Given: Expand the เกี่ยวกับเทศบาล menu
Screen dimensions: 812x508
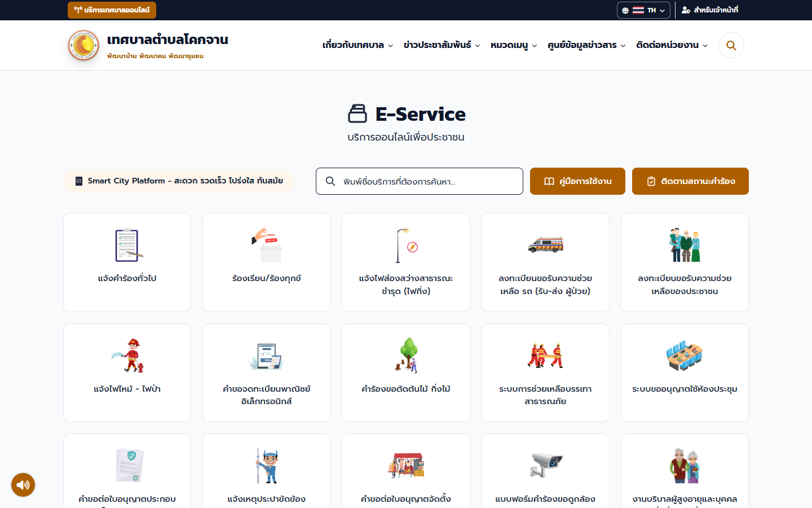Looking at the screenshot, I should point(358,45).
